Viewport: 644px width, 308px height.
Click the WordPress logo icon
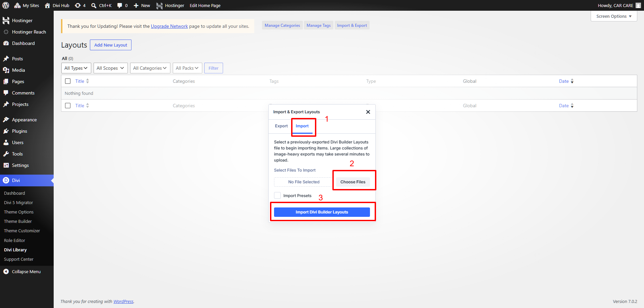pos(6,5)
